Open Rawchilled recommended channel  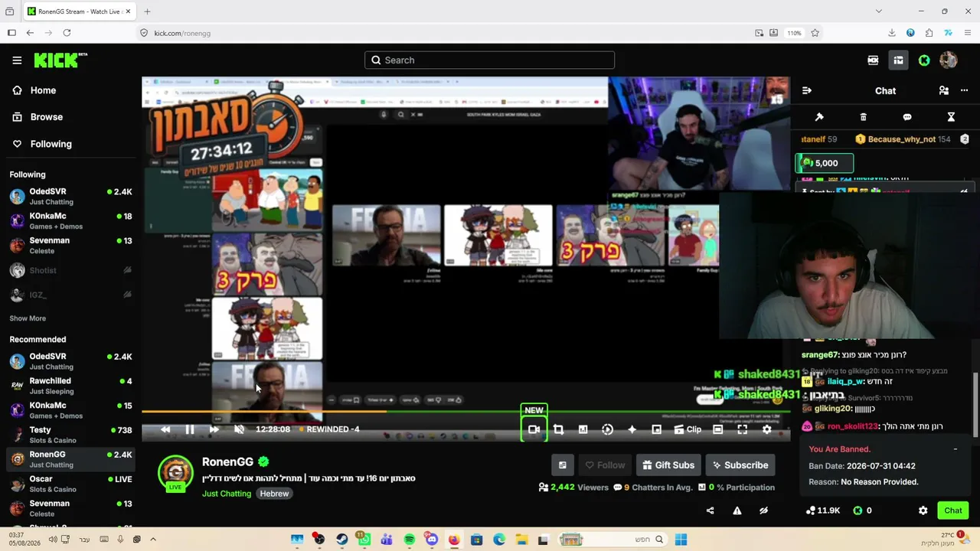(x=70, y=386)
